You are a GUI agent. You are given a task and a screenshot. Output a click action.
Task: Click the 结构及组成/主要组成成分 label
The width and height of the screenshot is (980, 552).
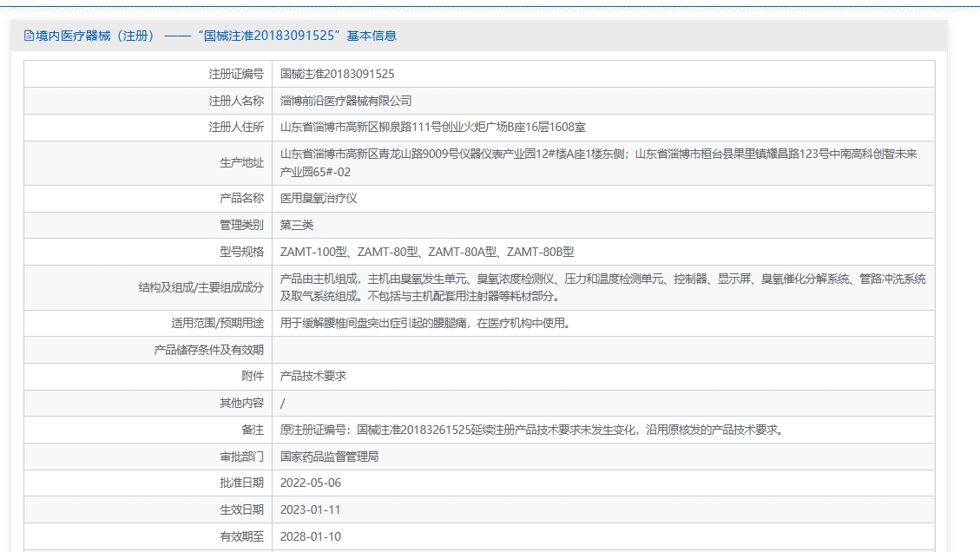(201, 287)
